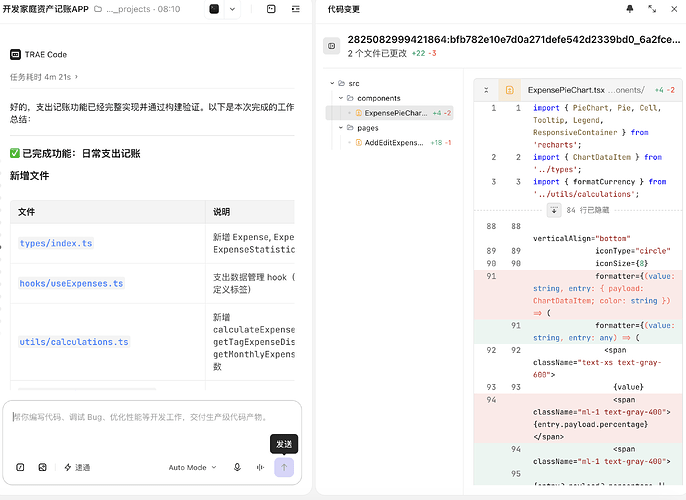Collapse the src folder

(332, 83)
